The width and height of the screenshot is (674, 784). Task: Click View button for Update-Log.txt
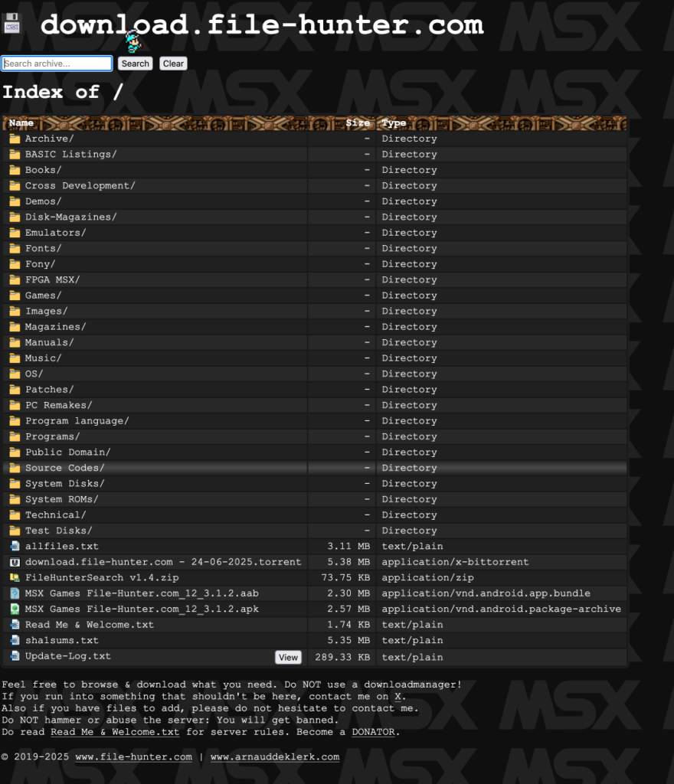[x=288, y=658]
